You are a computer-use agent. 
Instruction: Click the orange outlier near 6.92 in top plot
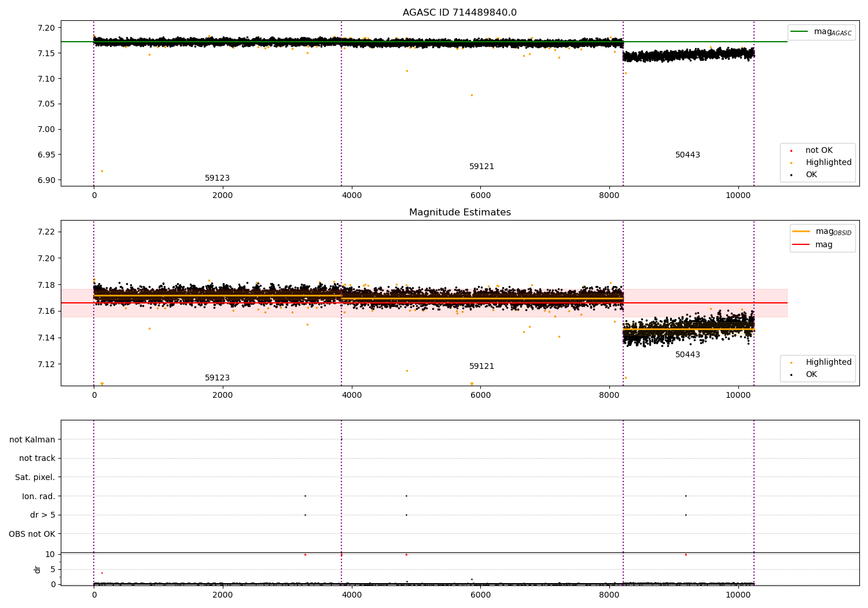pos(102,171)
